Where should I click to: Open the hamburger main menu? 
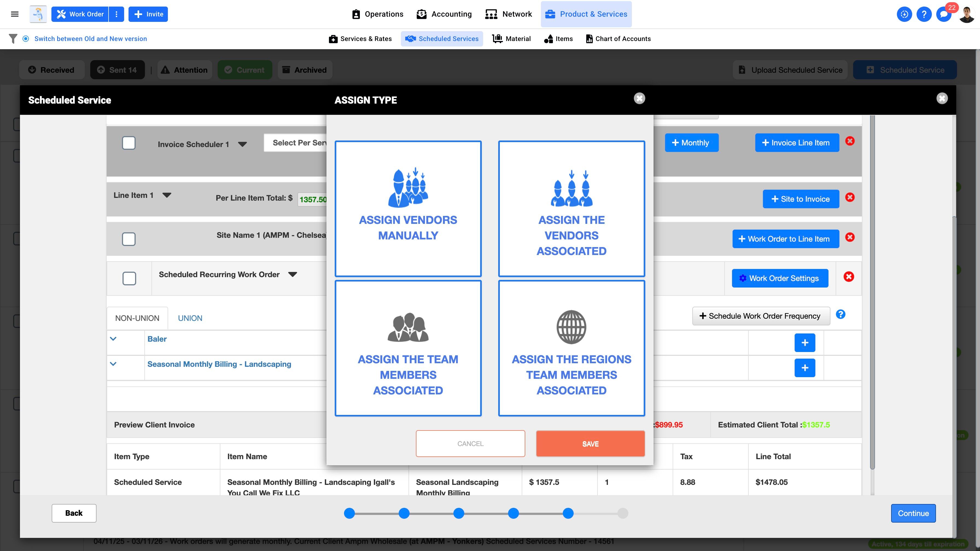(15, 14)
